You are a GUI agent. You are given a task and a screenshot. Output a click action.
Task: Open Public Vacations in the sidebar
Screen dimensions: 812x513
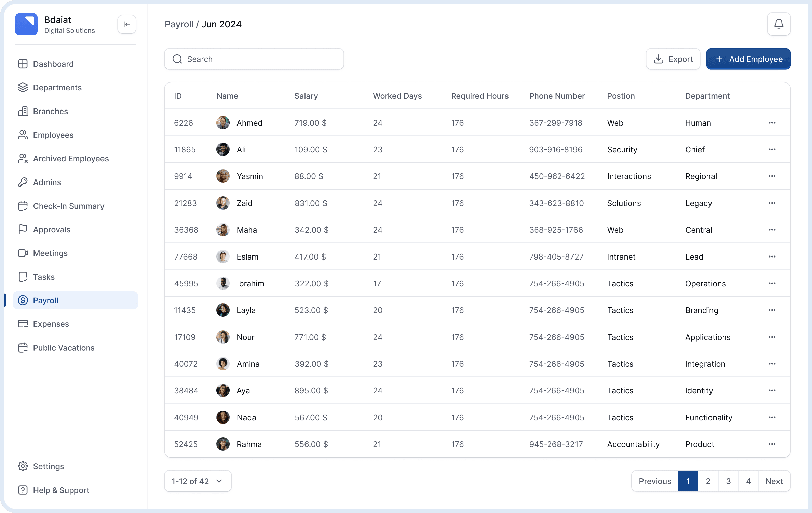pos(63,348)
